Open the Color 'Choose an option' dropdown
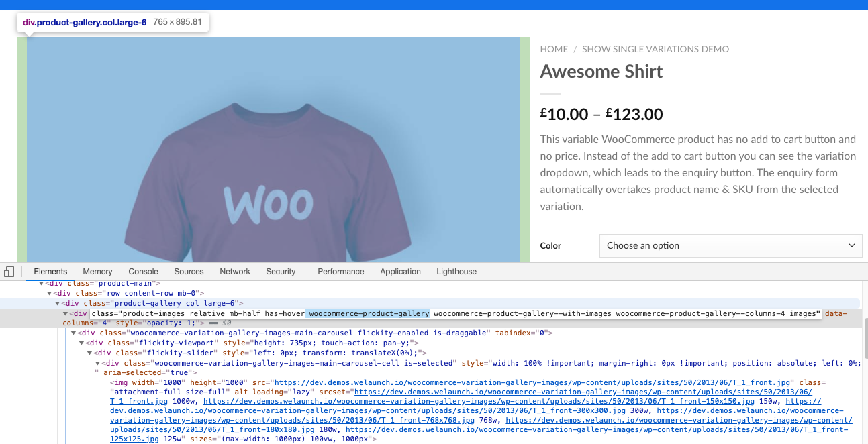The image size is (868, 444). 730,245
